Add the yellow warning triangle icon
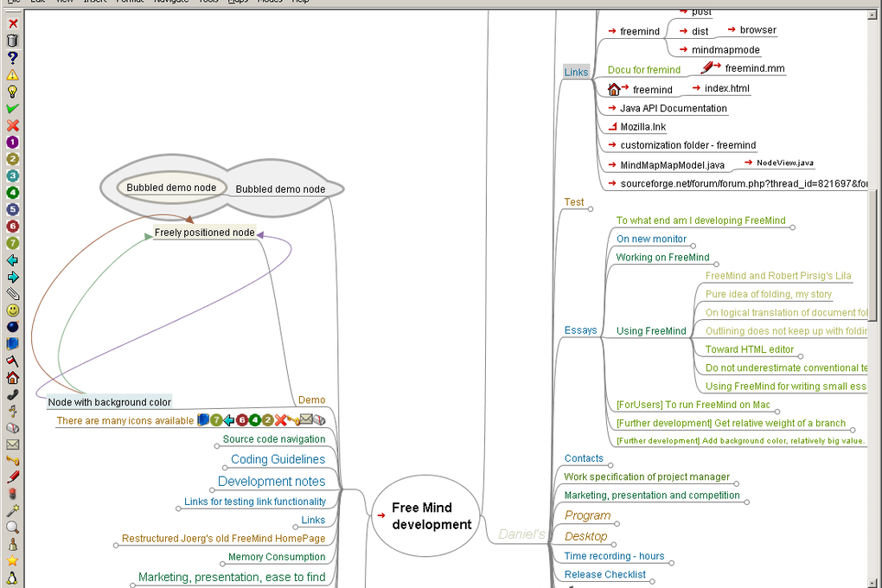This screenshot has height=588, width=882. tap(12, 74)
